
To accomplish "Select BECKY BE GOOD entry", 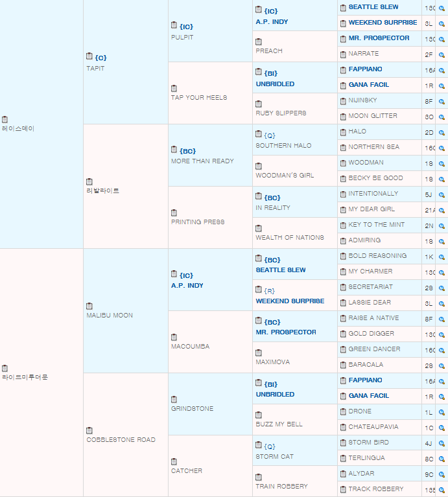I will pos(376,178).
